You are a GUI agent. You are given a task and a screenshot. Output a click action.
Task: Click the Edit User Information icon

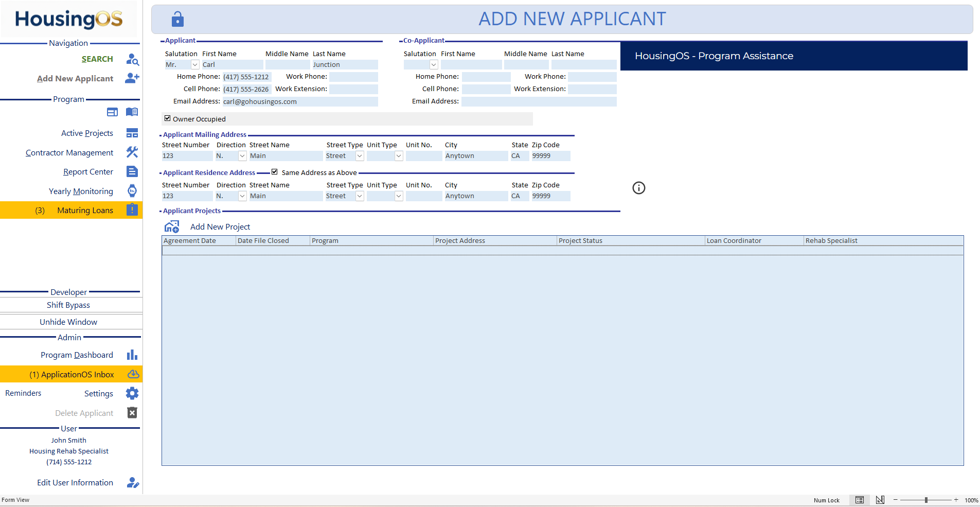133,482
